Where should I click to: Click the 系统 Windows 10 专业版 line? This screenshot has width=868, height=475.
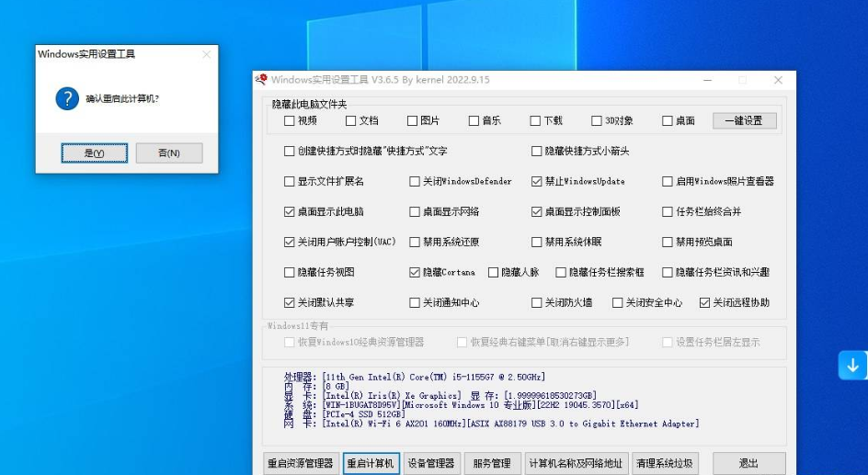(x=462, y=405)
